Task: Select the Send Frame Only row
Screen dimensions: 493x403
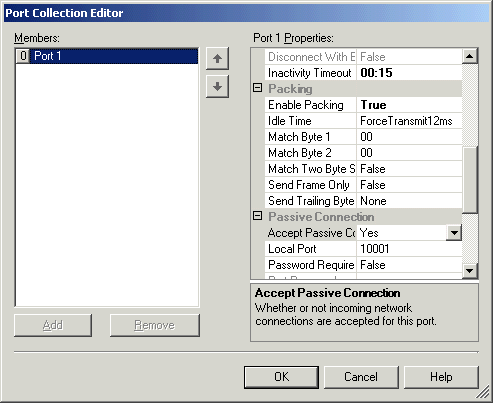Action: point(363,185)
